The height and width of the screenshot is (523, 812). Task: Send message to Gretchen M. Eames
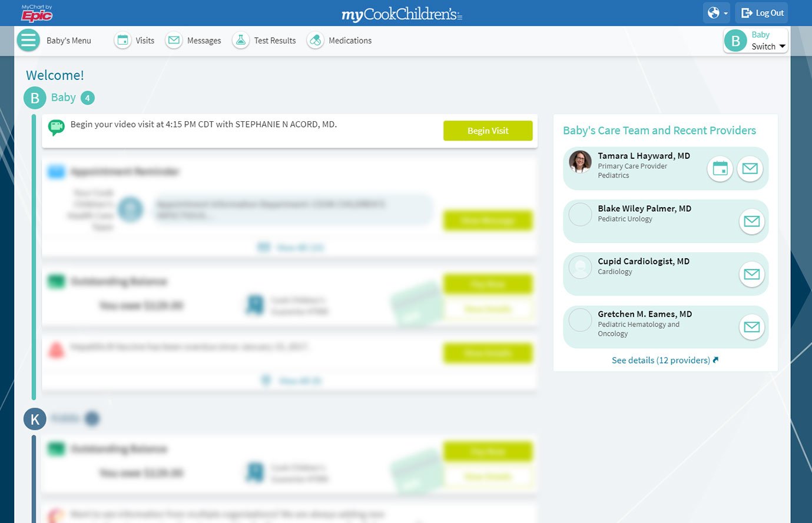(751, 327)
